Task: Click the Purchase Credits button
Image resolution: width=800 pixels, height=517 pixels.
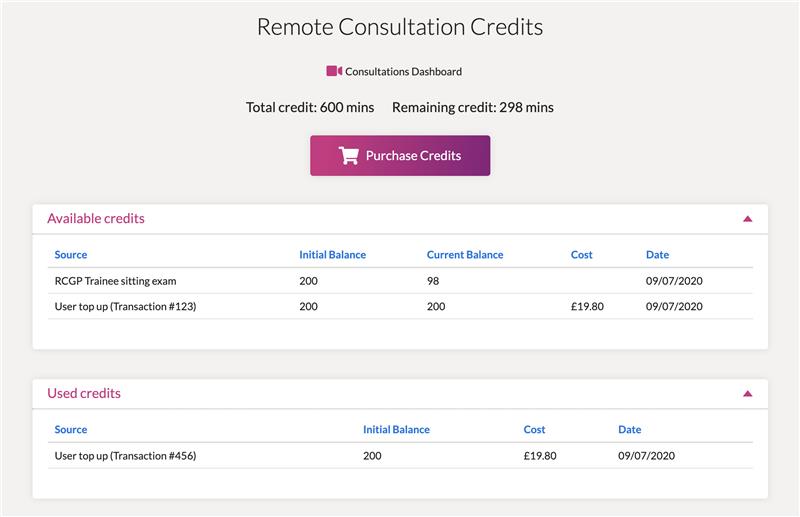Action: [400, 156]
